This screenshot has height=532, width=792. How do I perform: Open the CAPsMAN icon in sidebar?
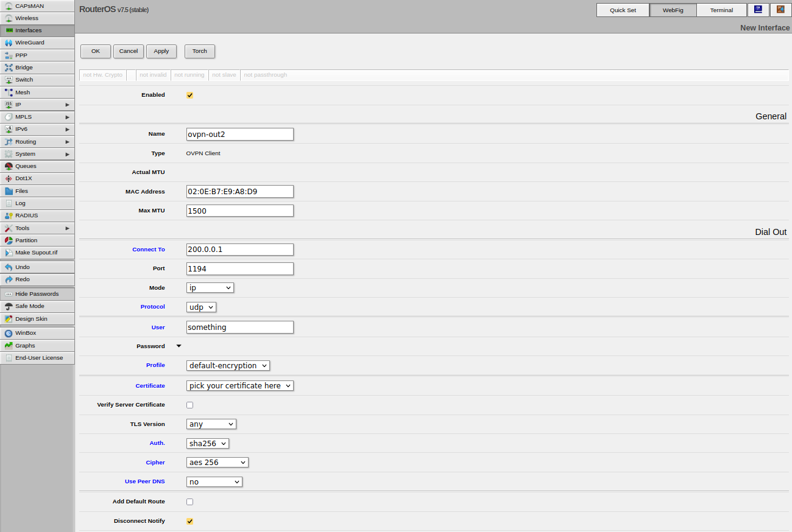pos(9,6)
